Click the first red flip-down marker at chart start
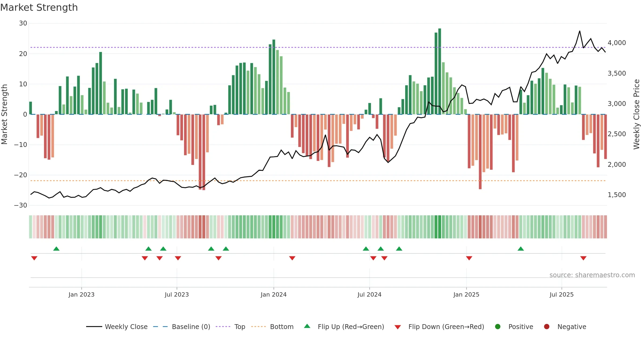 click(x=34, y=258)
